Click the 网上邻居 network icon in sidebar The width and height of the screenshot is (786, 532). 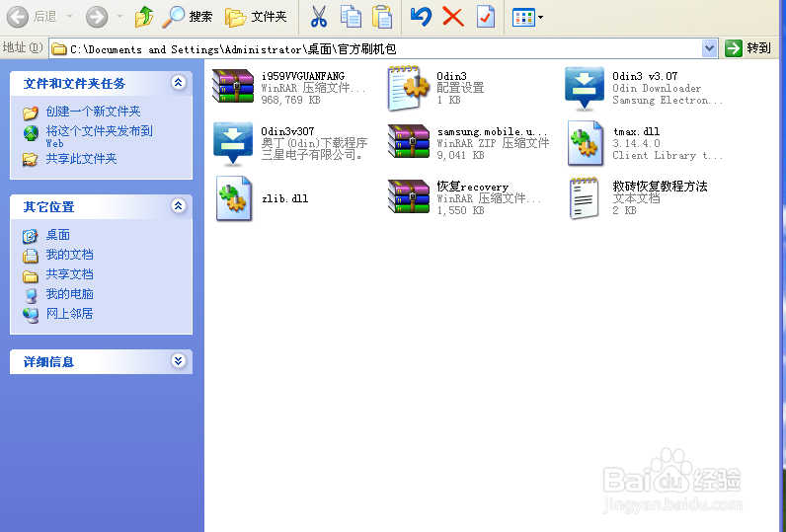point(31,315)
